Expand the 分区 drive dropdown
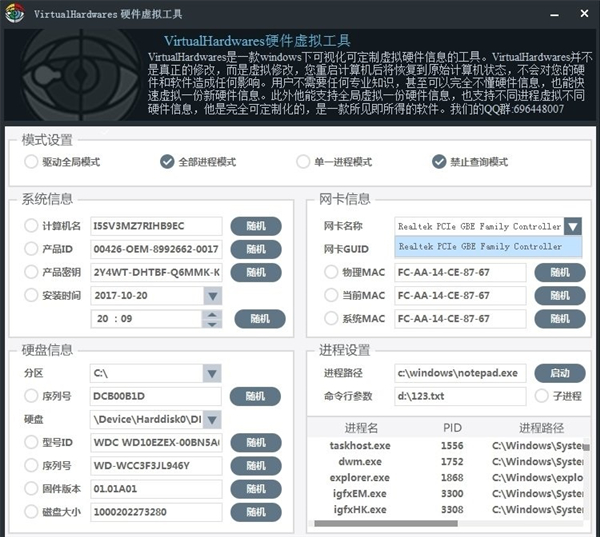600x537 pixels. point(211,373)
